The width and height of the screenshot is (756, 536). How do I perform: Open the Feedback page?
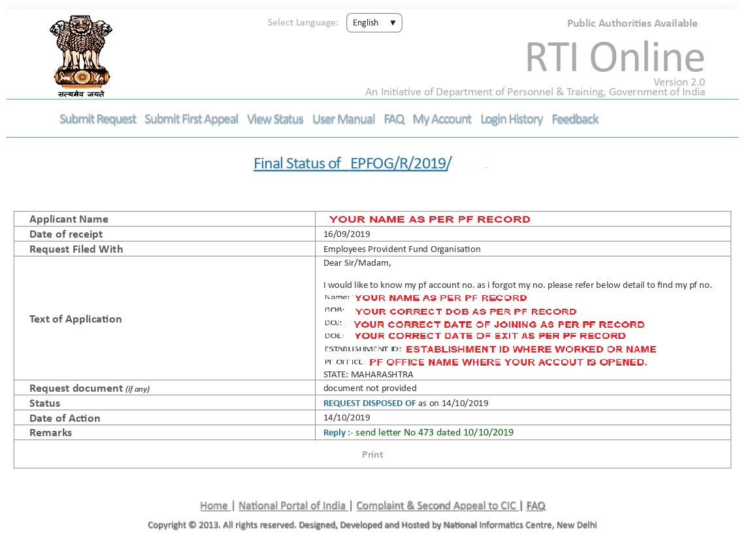pyautogui.click(x=574, y=119)
